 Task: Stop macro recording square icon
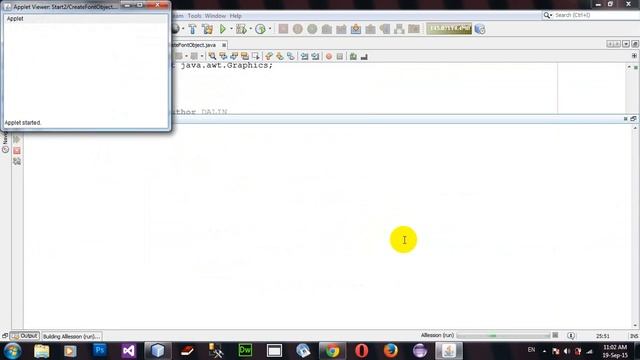(340, 56)
